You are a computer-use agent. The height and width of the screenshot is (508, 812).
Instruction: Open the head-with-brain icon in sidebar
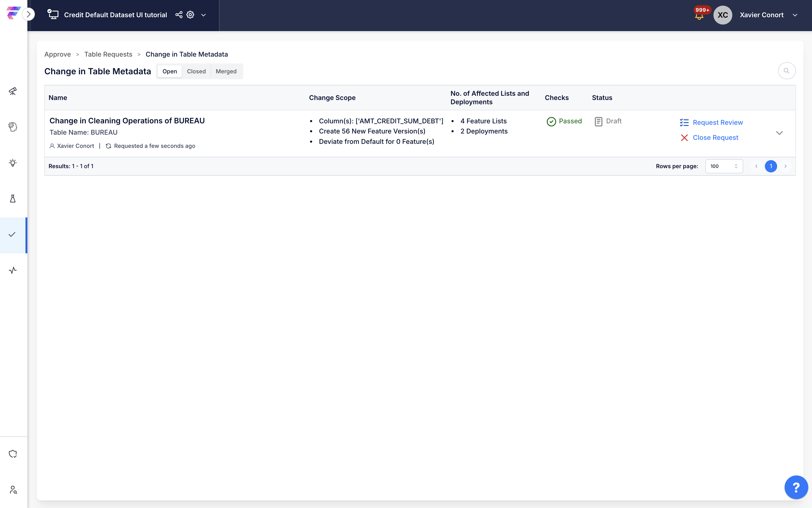(x=13, y=127)
